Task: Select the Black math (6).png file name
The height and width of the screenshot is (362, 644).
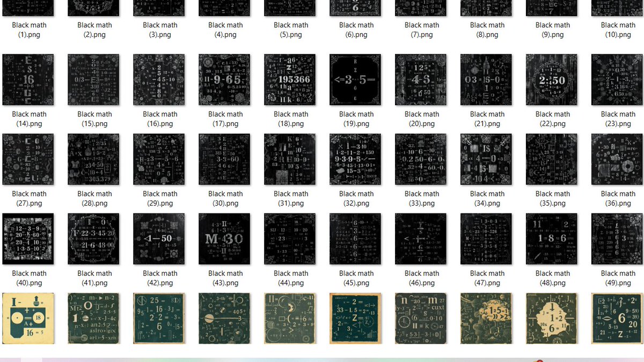Action: pos(356,30)
